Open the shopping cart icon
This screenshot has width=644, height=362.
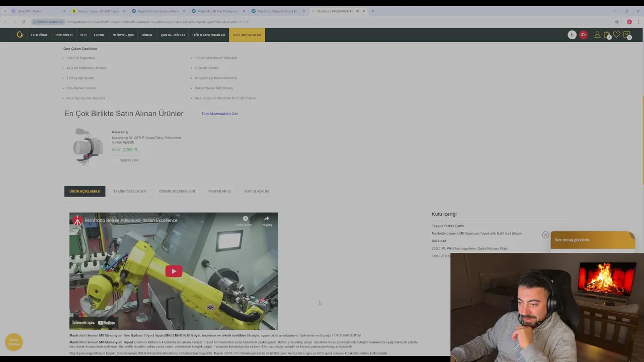pos(627,35)
